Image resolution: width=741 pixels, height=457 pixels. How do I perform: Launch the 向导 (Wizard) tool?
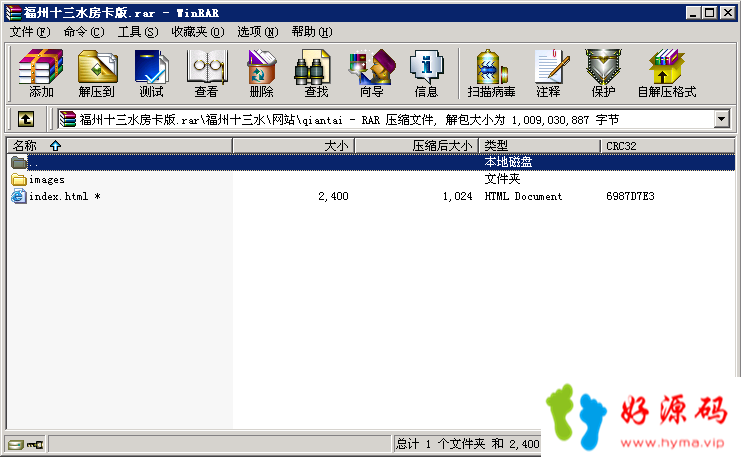pyautogui.click(x=372, y=73)
